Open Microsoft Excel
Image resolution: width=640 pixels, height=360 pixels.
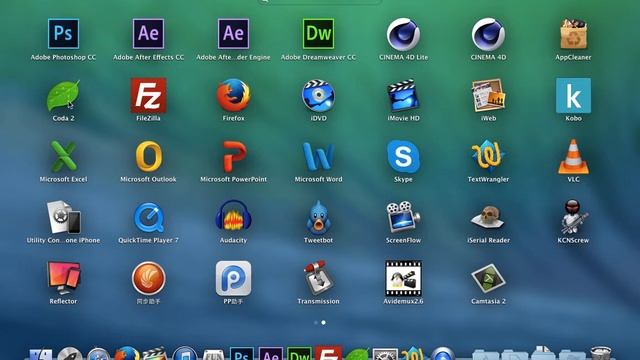tap(63, 156)
